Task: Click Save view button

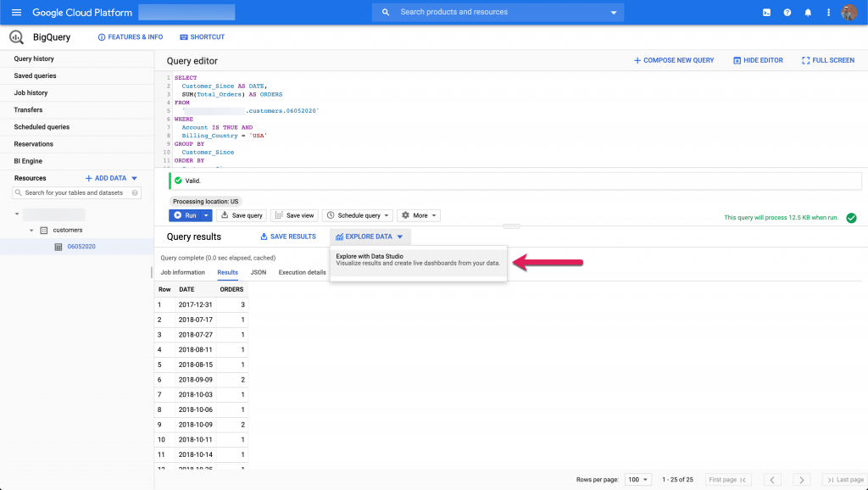Action: point(294,215)
